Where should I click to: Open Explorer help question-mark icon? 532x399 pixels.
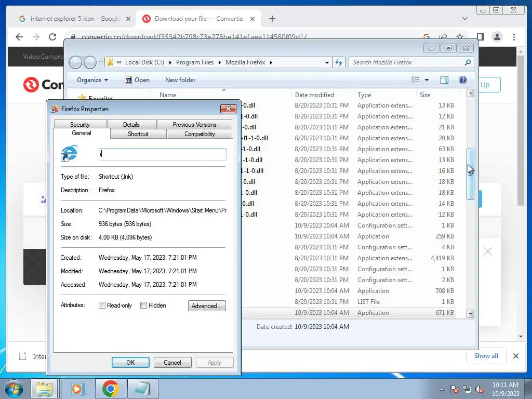(x=462, y=80)
